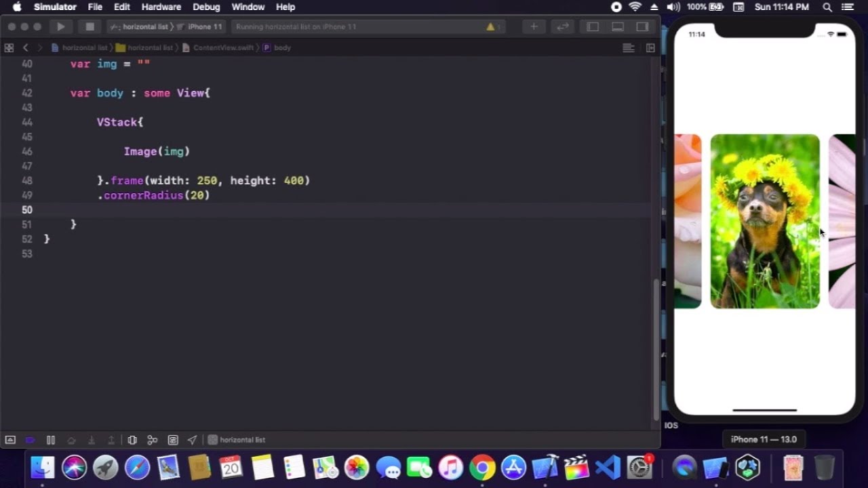The image size is (868, 488).
Task: Open System Preferences from the Dock
Action: click(x=639, y=467)
